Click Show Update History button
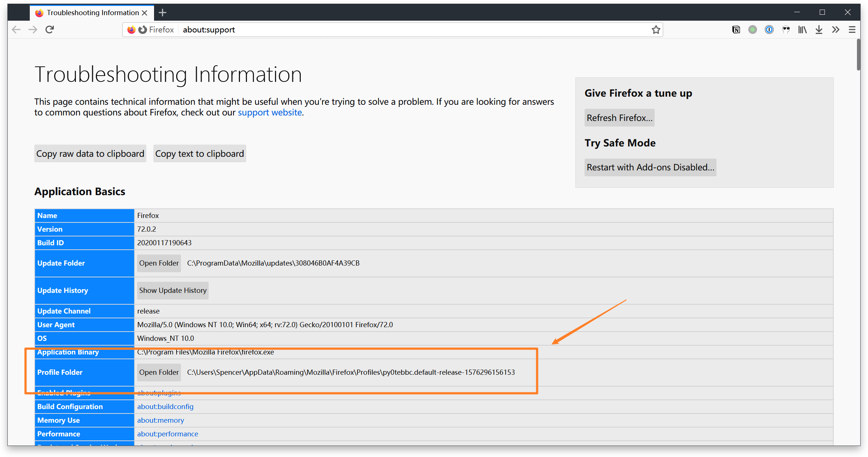 173,291
